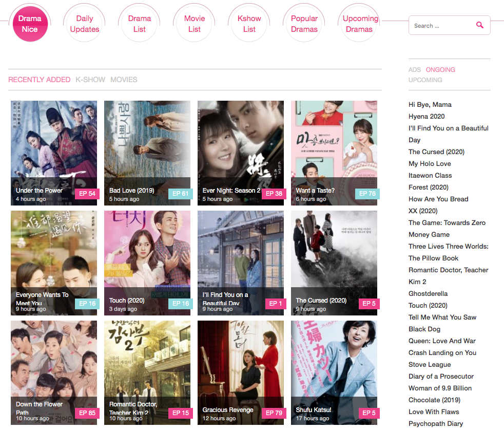Screen dimensions: 504x429
Task: Open The Cursed (2020) poster
Action: [334, 263]
